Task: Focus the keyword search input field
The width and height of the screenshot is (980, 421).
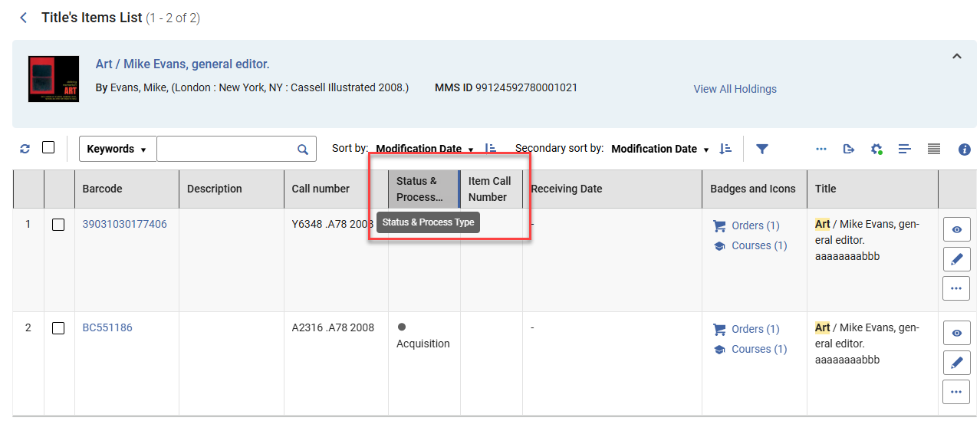Action: 226,149
